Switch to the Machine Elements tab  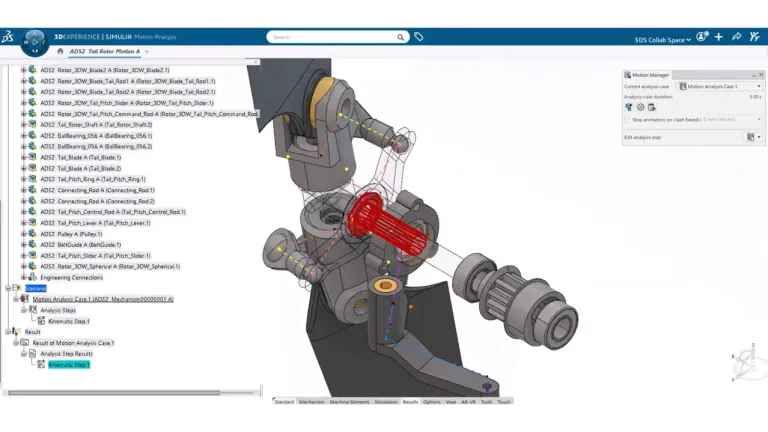click(349, 402)
